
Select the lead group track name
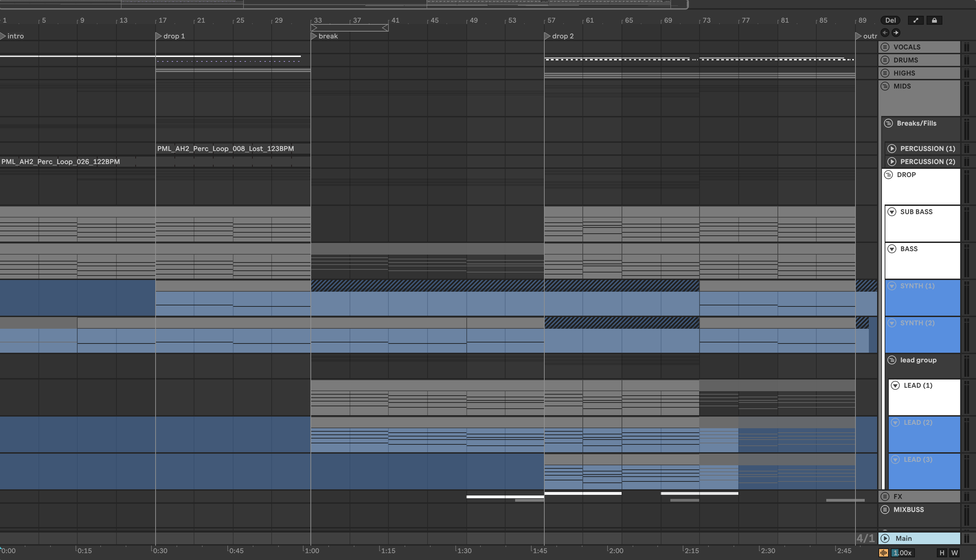coord(918,360)
